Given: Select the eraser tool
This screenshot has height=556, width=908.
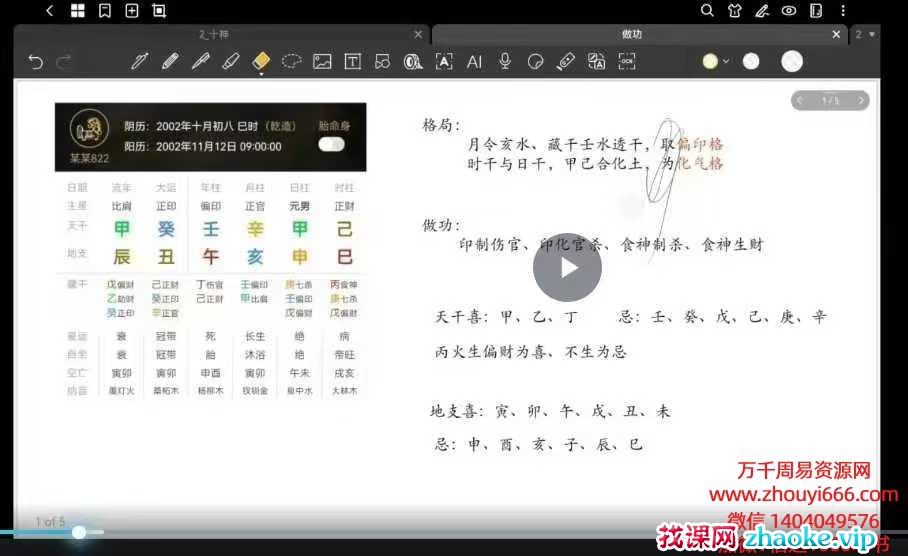Looking at the screenshot, I should click(x=231, y=62).
